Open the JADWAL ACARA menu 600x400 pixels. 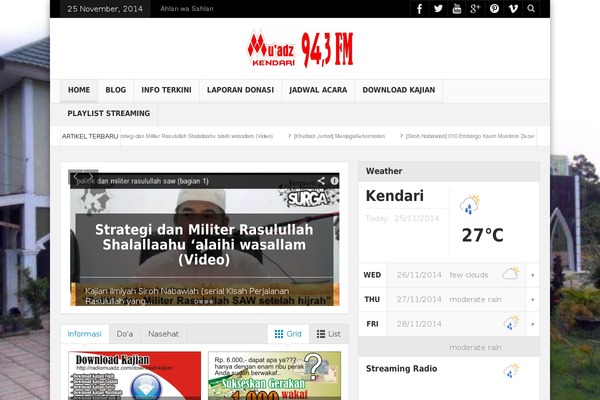[x=318, y=90]
